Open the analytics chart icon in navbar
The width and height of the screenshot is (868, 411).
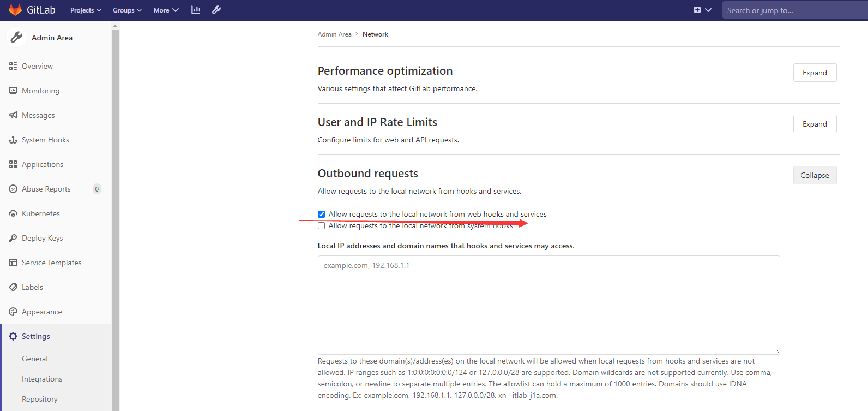[x=196, y=10]
